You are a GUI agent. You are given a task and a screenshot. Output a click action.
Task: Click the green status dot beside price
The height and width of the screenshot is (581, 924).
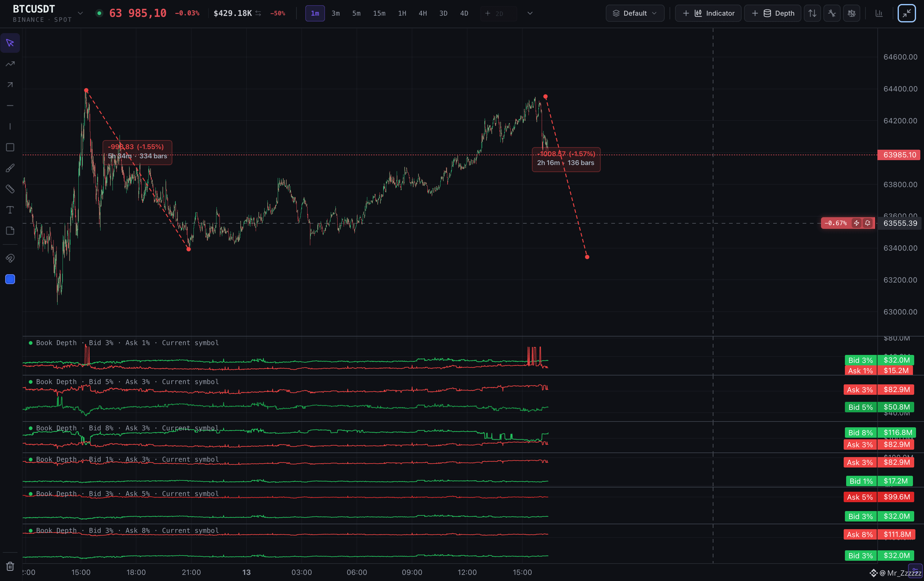[99, 13]
